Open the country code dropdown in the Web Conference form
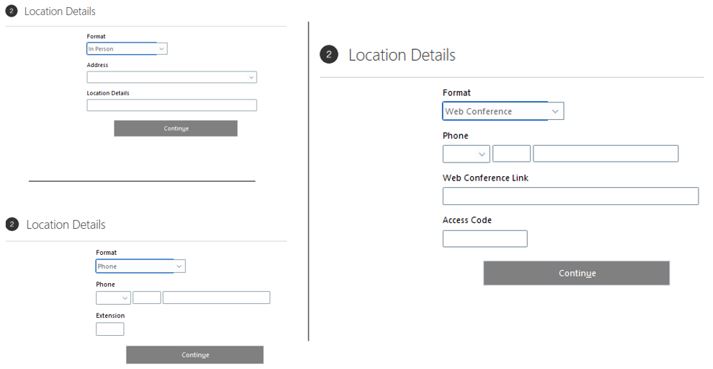Viewport: 713px width, 369px height. tap(466, 154)
